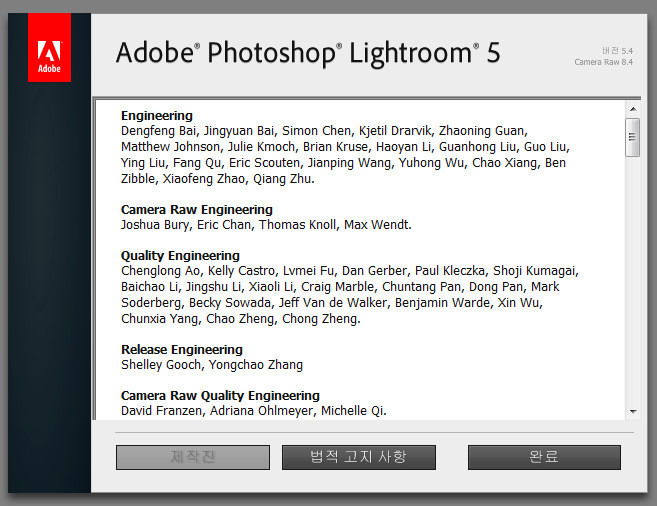Image resolution: width=657 pixels, height=506 pixels.
Task: Click the Release Engineering heading
Action: tap(182, 349)
